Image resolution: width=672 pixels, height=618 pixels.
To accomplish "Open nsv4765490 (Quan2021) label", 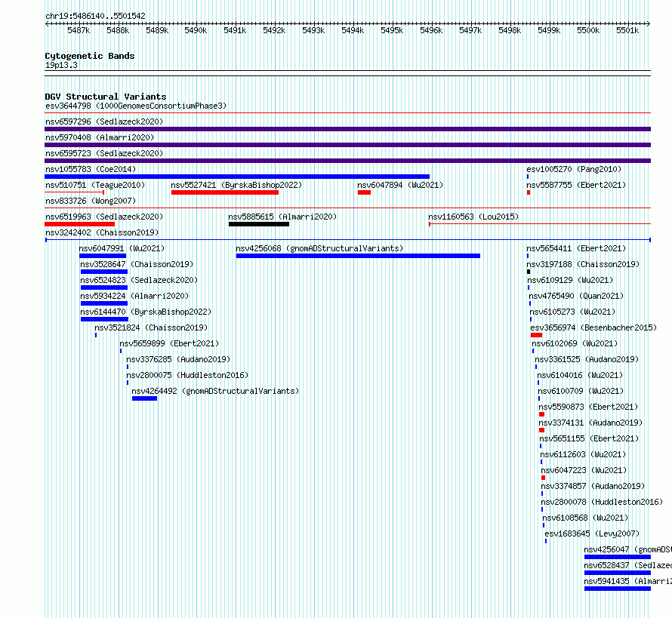I will (x=576, y=296).
